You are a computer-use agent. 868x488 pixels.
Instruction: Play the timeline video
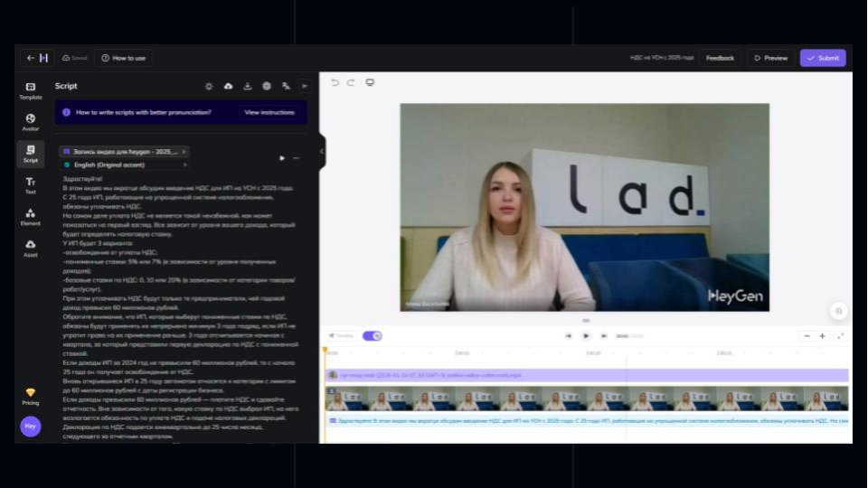586,336
